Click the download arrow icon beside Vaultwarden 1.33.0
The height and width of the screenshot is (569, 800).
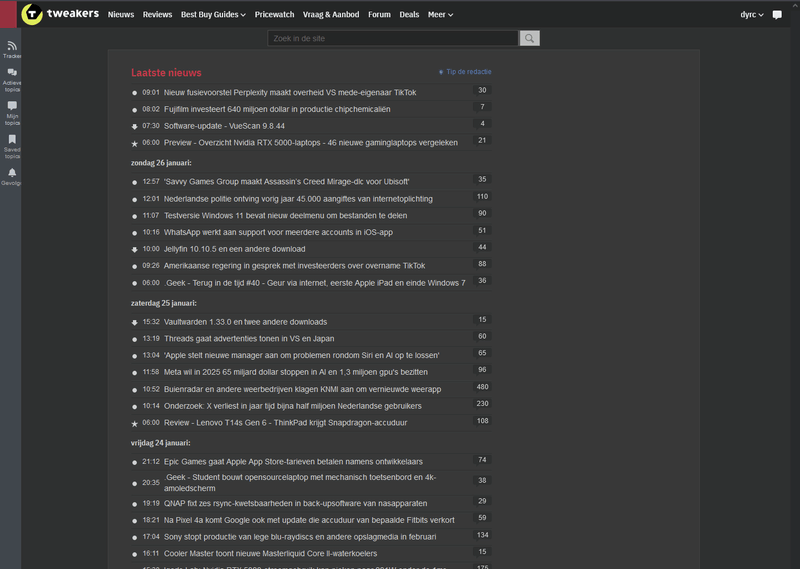pos(135,323)
